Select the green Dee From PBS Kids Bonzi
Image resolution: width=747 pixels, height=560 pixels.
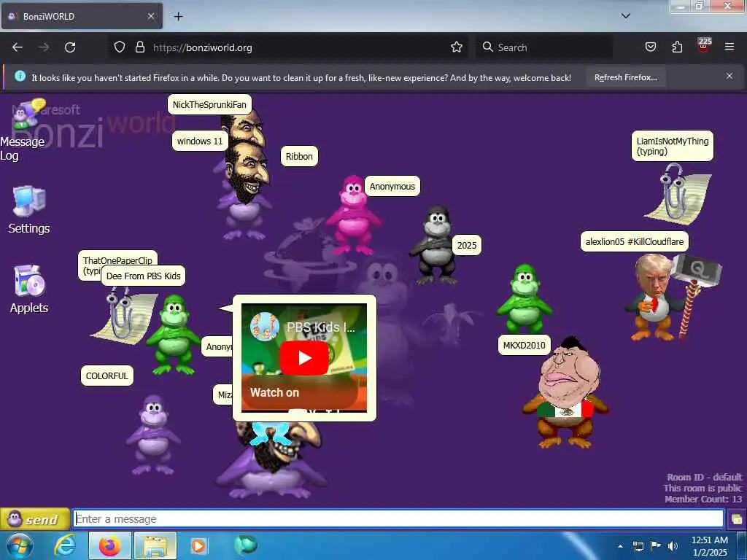click(x=174, y=333)
